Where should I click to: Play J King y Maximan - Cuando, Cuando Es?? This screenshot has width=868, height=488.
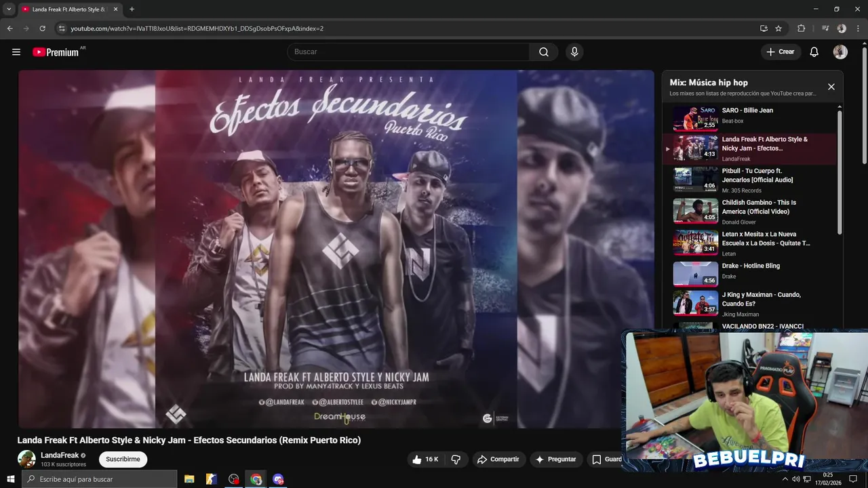pos(750,304)
